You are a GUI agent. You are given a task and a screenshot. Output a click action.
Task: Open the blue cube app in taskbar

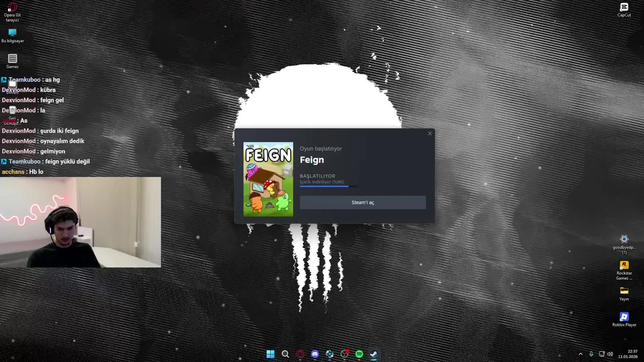point(330,354)
